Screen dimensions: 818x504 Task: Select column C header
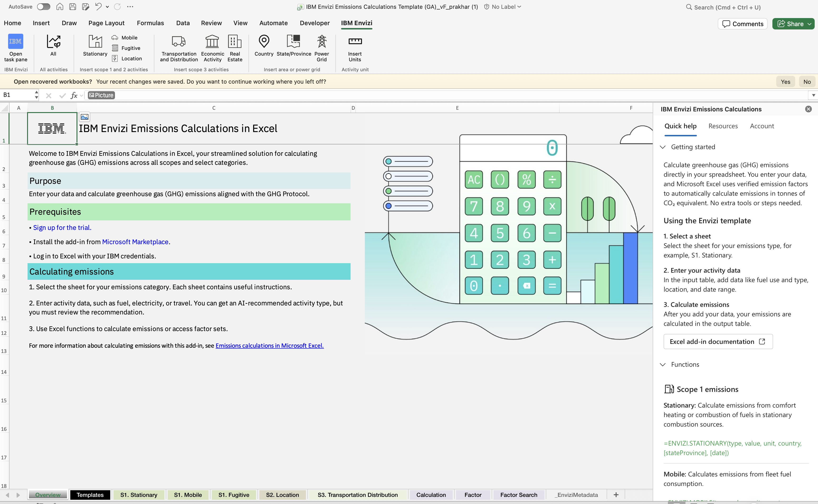[x=214, y=108]
